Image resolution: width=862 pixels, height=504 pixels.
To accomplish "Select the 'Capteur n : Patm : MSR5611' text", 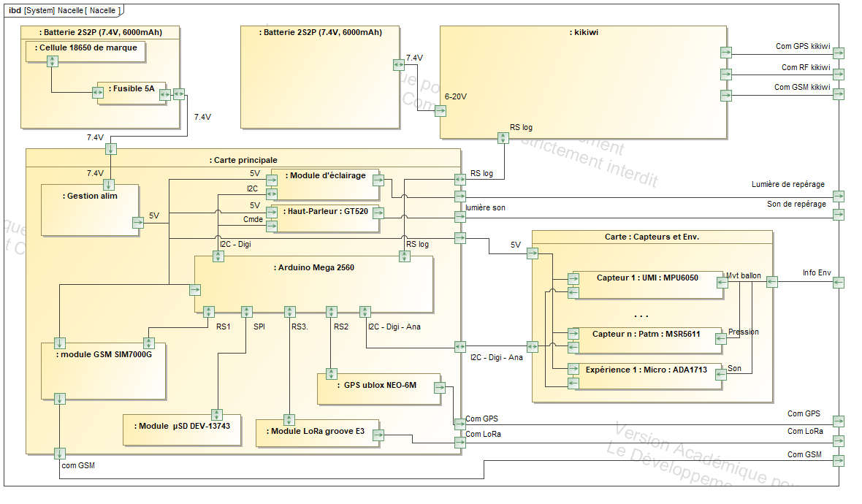I will pyautogui.click(x=646, y=334).
